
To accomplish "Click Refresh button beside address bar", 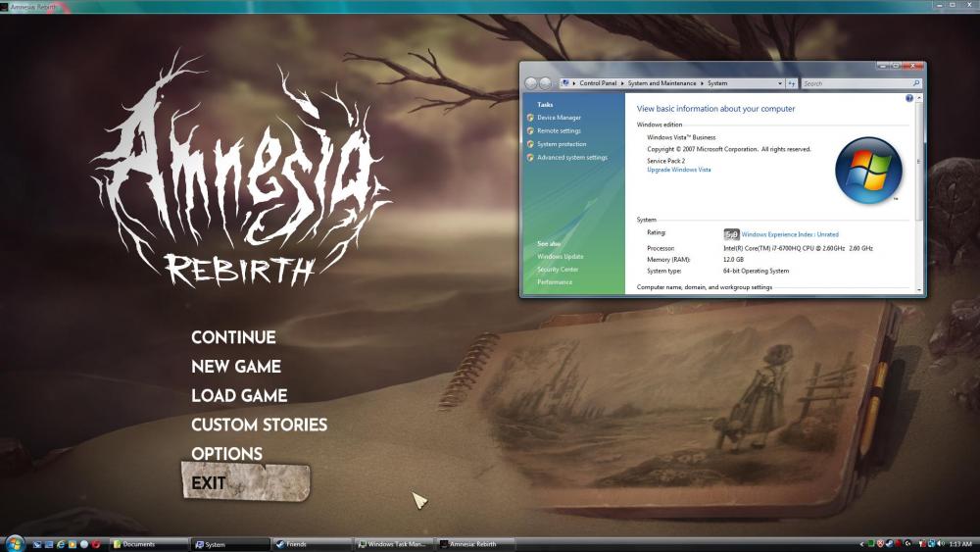I will [792, 83].
